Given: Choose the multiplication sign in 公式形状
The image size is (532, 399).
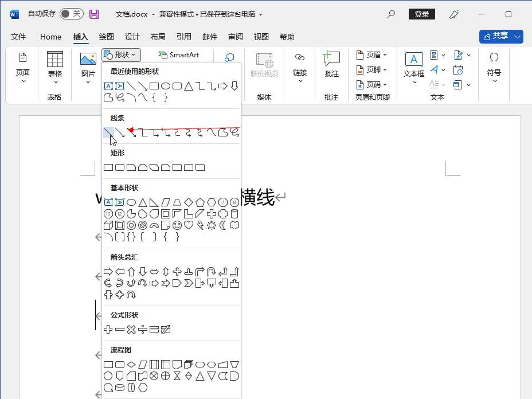Looking at the screenshot, I should click(131, 330).
